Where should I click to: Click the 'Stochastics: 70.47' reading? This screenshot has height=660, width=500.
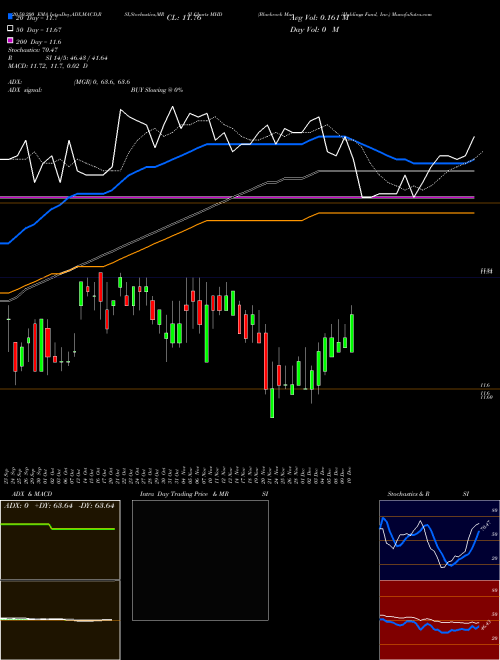33,50
